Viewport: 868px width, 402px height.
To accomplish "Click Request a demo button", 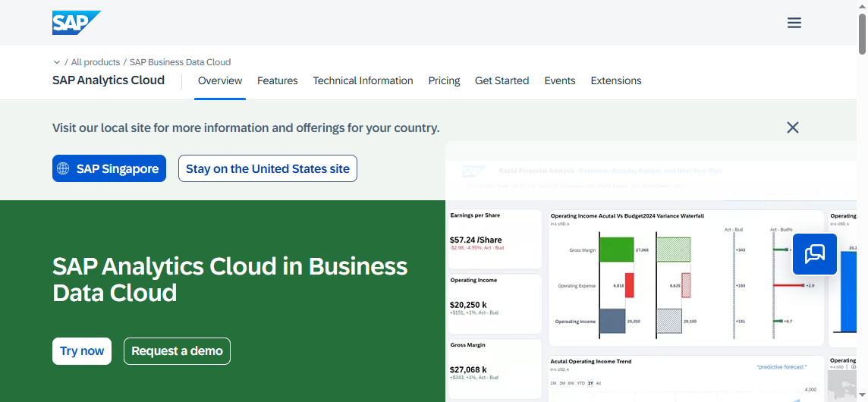I will (177, 351).
